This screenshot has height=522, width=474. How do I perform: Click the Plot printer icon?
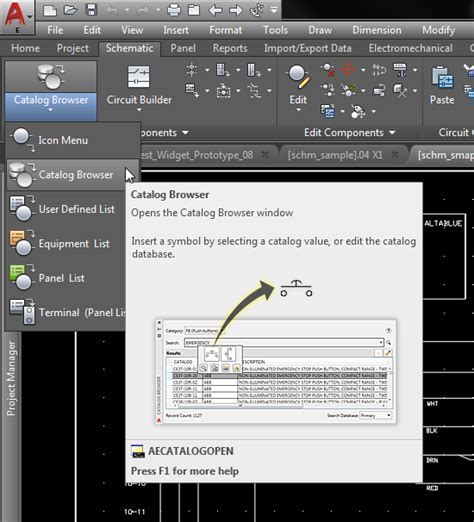point(174,10)
